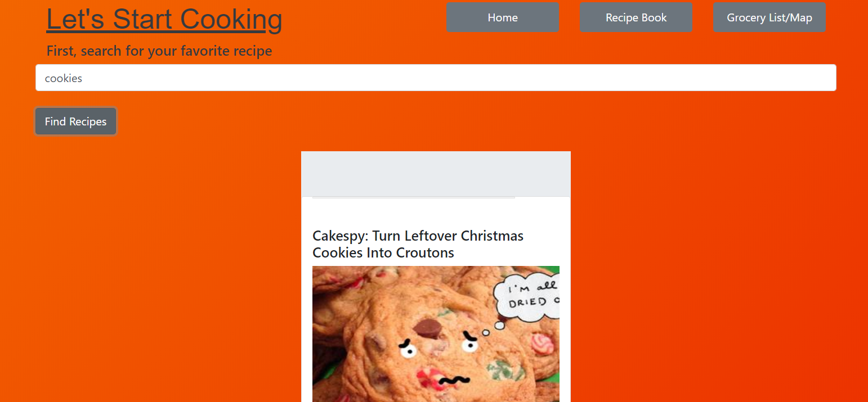
Task: Click the First, search for your favorite recipe text
Action: click(x=159, y=51)
